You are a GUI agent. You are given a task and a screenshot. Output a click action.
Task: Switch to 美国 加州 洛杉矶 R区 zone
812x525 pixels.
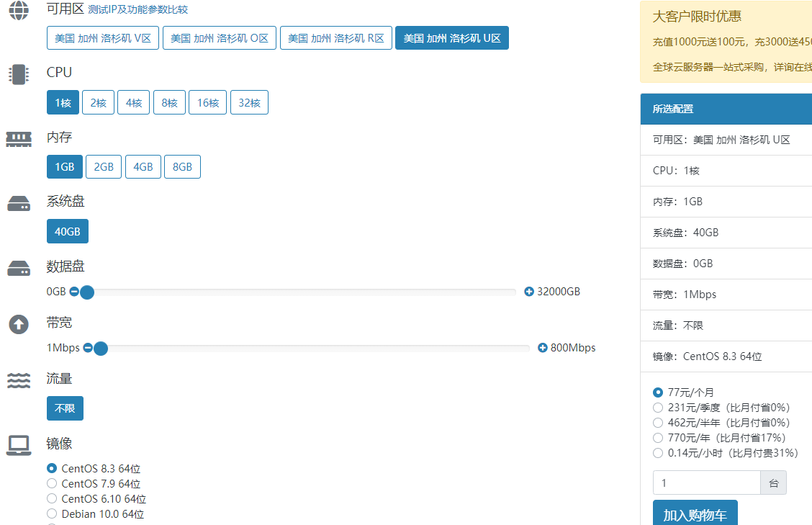click(336, 38)
